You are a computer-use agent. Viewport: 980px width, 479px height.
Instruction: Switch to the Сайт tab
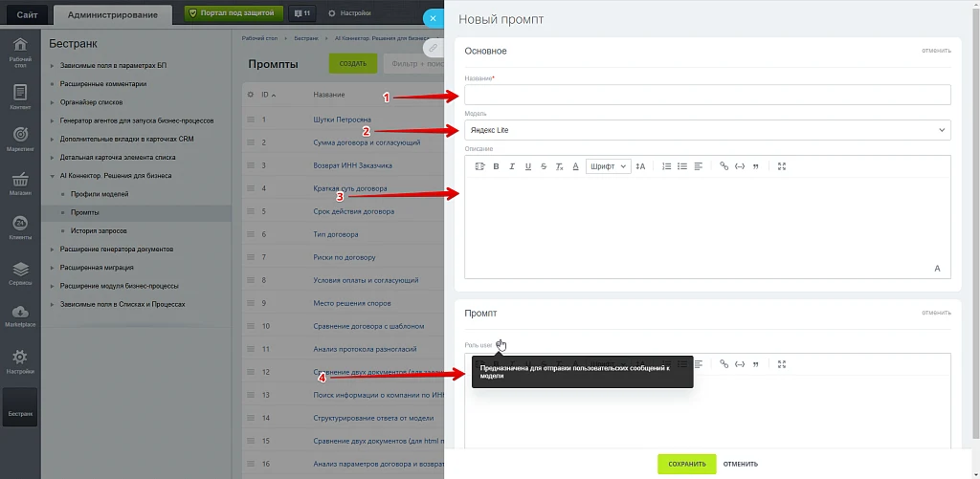(27, 14)
